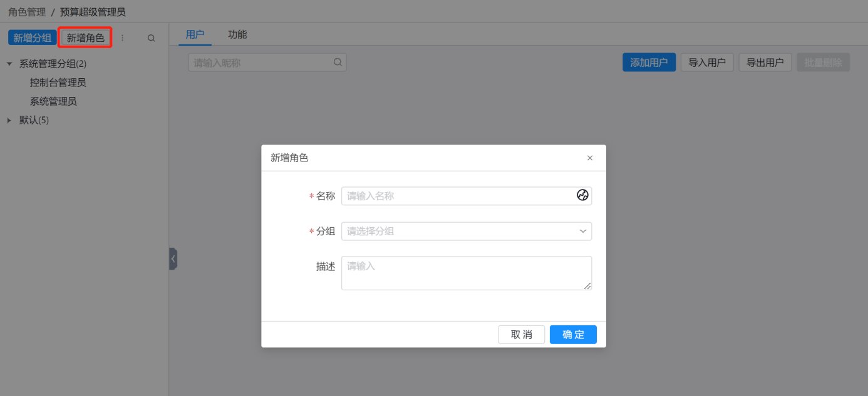Select 控制台管理员 role in tree

pyautogui.click(x=58, y=83)
